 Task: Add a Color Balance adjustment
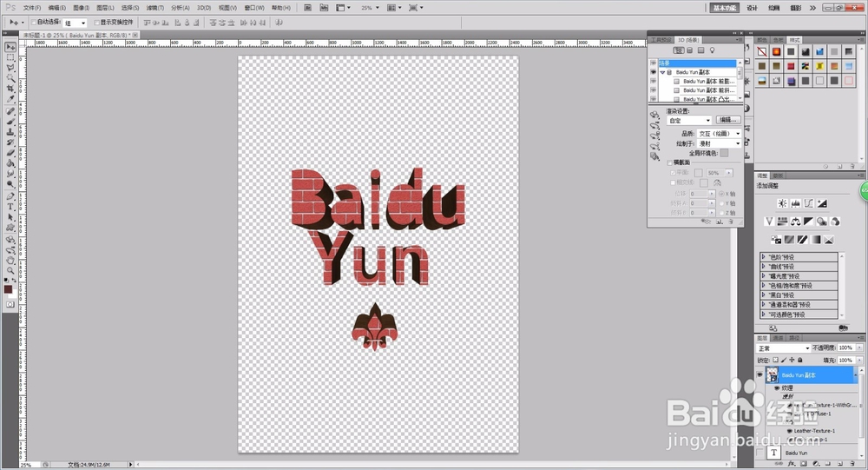point(795,222)
